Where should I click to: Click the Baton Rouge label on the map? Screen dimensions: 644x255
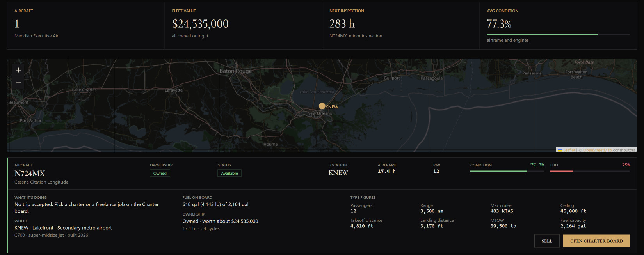click(x=235, y=71)
